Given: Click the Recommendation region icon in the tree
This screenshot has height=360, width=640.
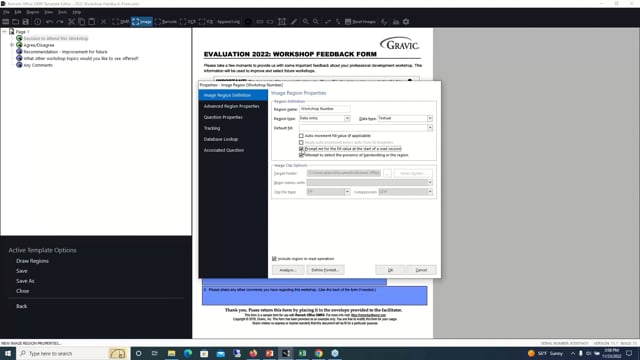Looking at the screenshot, I should [19, 51].
